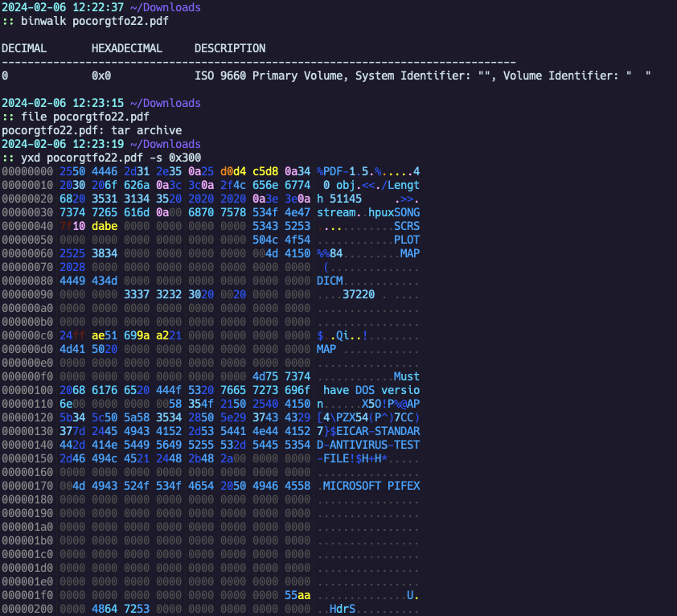Click the '7}$EICAR-STANDAR' ASCII text

(368, 431)
